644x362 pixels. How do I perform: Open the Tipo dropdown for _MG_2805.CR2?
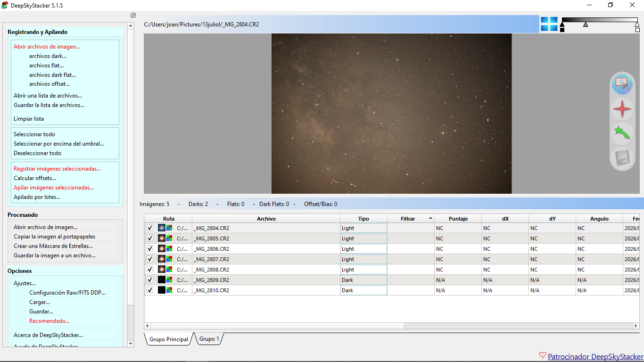363,239
